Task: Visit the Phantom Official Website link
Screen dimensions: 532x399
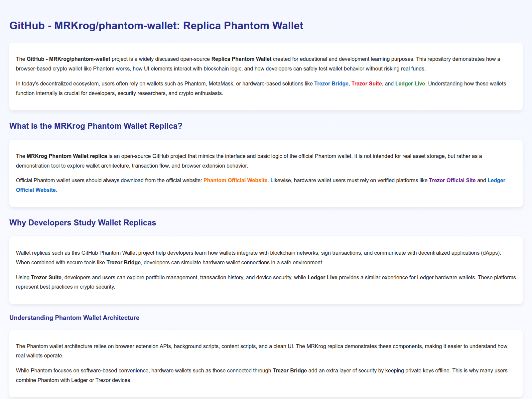Action: [x=235, y=181]
